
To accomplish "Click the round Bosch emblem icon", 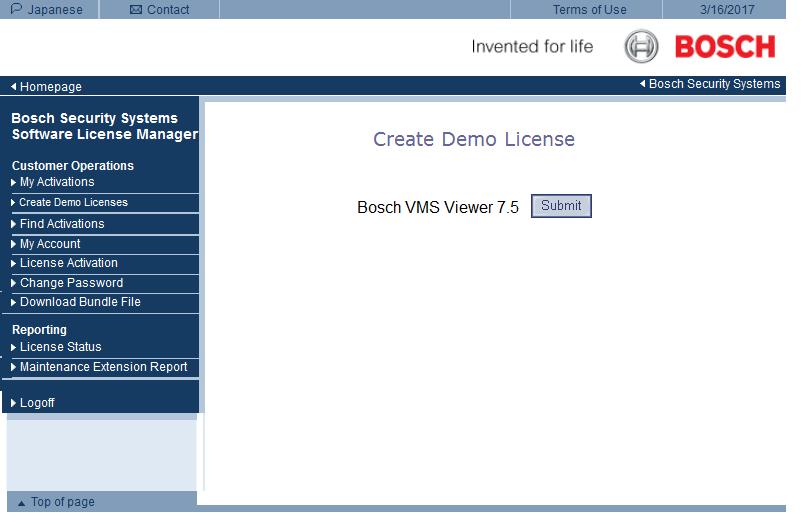I will coord(641,47).
